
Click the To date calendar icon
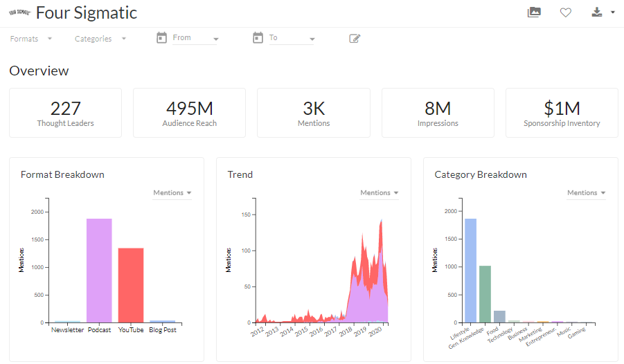click(258, 38)
